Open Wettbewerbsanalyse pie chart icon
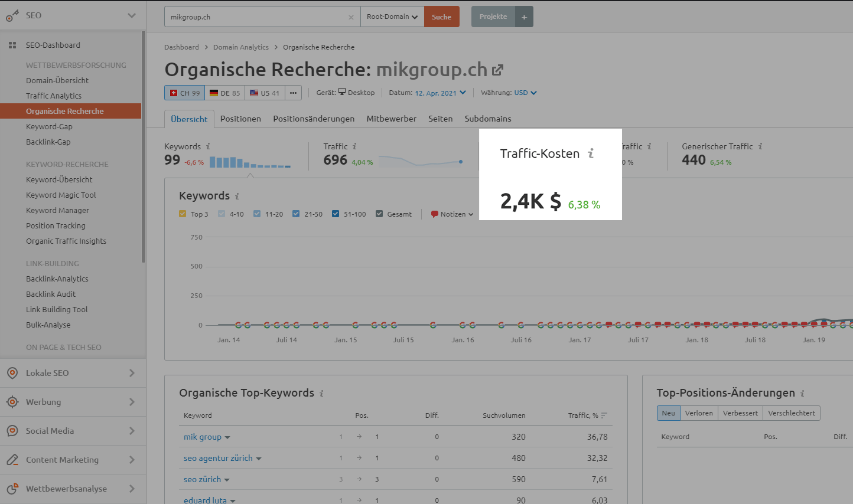The height and width of the screenshot is (504, 853). click(12, 489)
